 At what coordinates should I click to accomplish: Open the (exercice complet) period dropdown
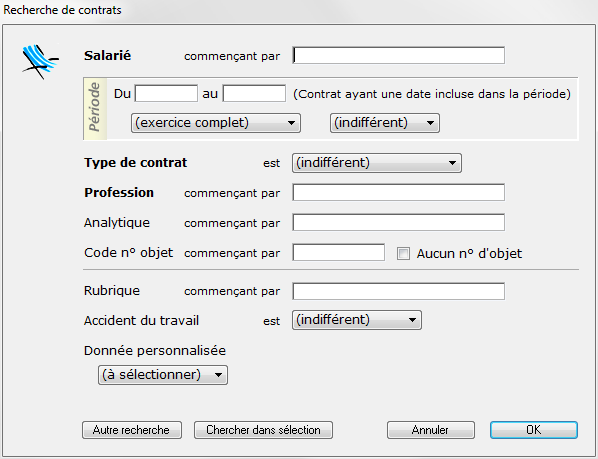click(x=216, y=123)
